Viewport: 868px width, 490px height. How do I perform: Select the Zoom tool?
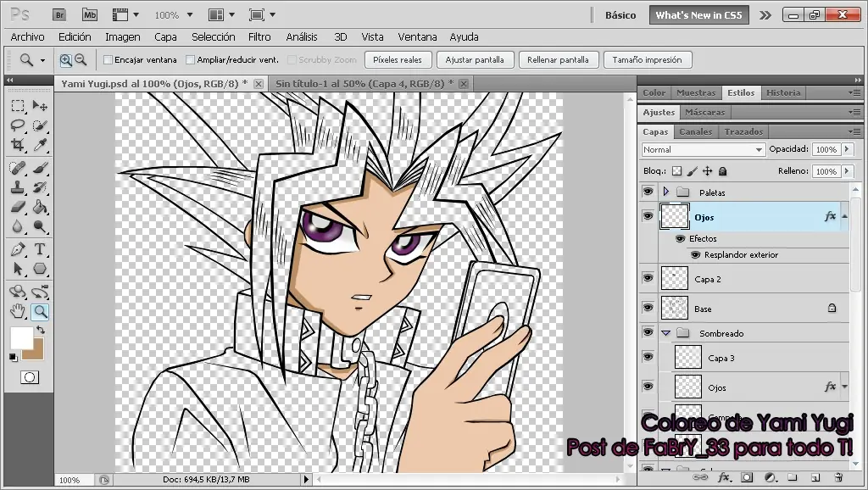[41, 311]
